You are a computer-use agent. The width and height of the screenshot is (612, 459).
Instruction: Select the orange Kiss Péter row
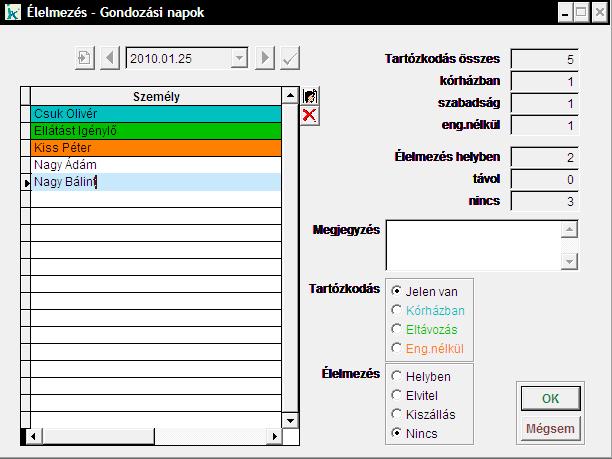(x=155, y=148)
